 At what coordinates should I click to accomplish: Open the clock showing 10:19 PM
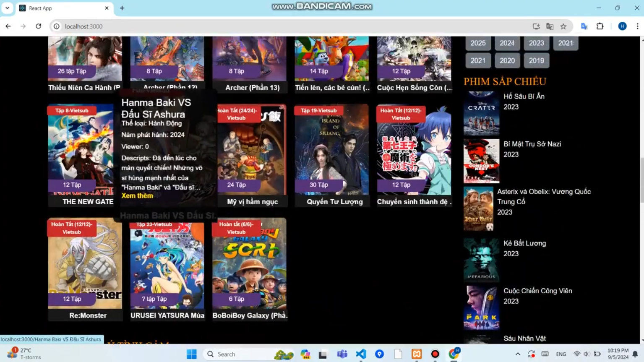(x=618, y=354)
